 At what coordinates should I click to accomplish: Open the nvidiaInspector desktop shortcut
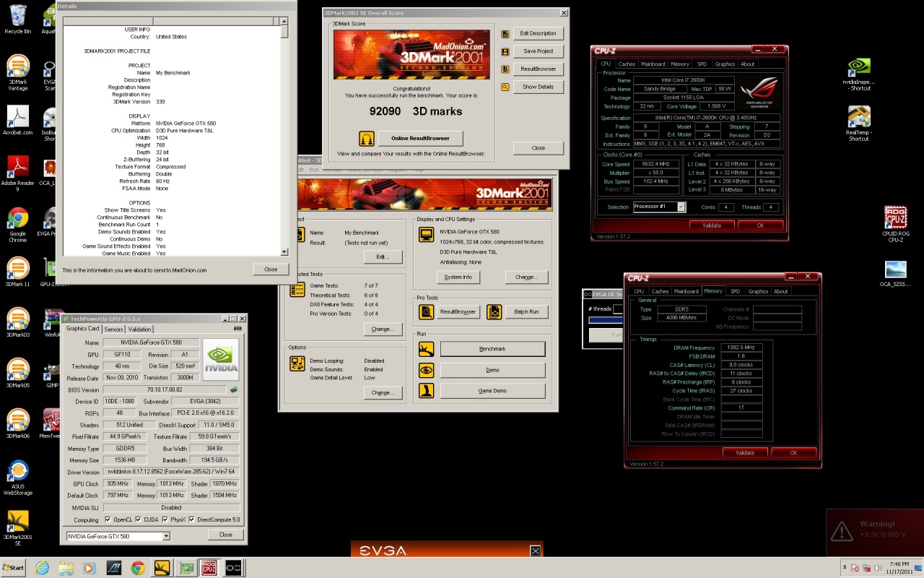coord(858,66)
